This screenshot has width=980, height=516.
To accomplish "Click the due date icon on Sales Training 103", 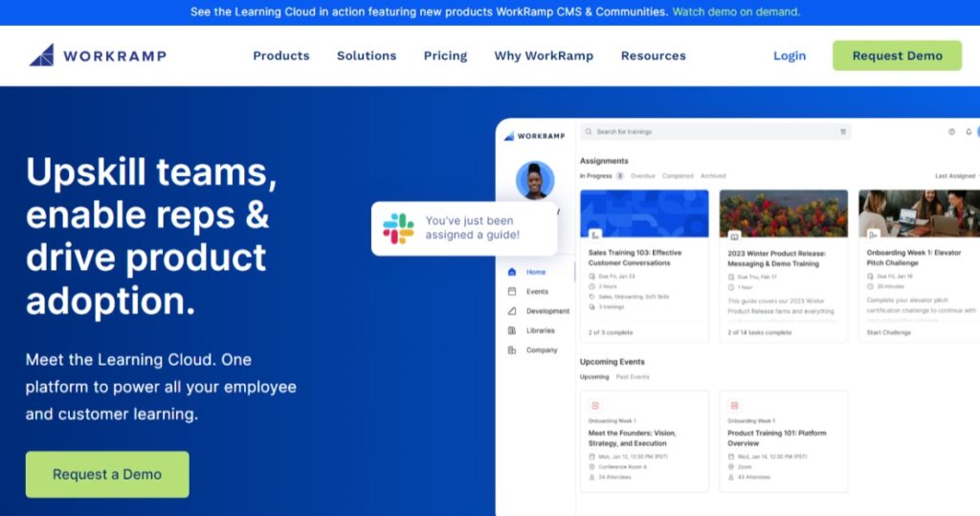I will (x=591, y=276).
